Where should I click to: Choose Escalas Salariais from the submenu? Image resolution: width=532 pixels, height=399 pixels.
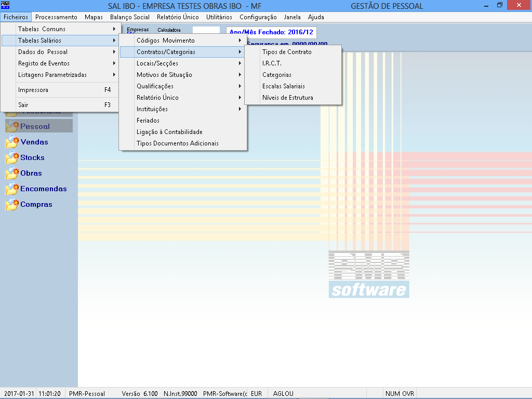(283, 86)
